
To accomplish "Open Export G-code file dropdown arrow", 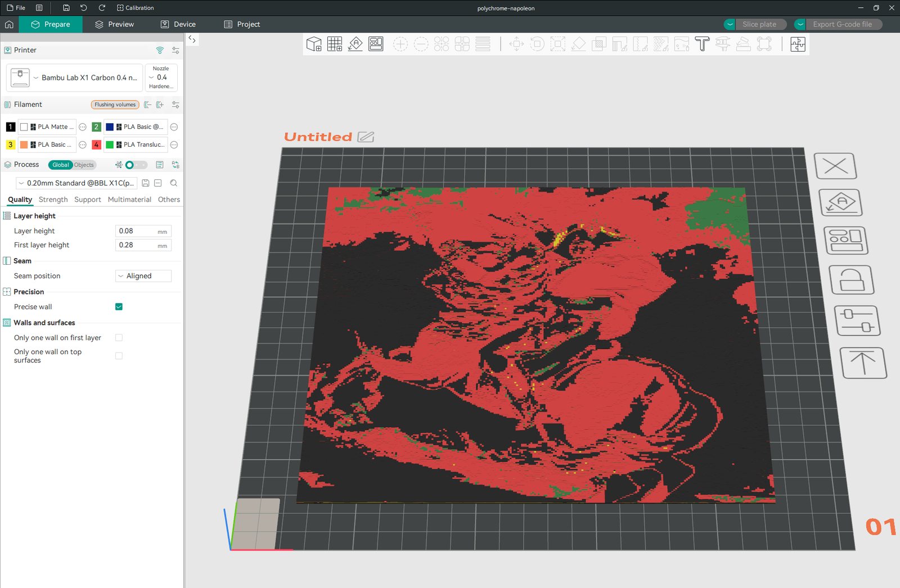I will (x=800, y=24).
